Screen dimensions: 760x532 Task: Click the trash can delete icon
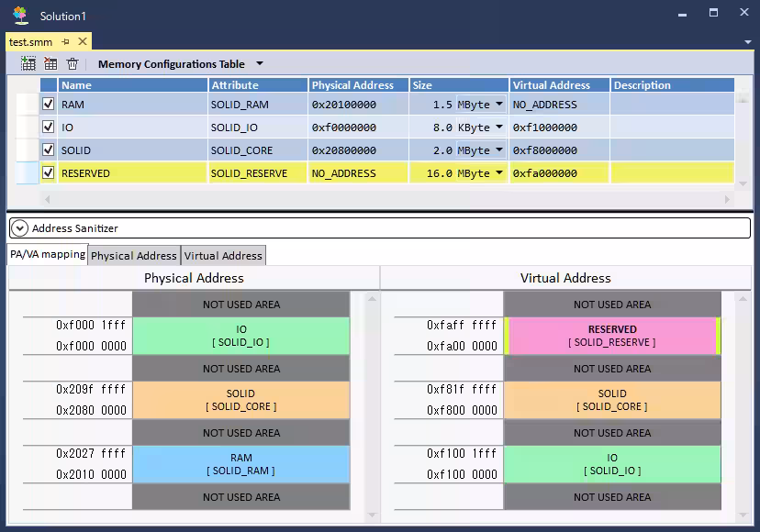click(73, 64)
